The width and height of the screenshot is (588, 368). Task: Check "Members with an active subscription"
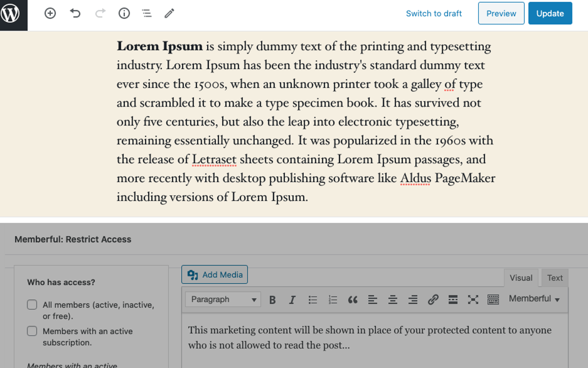[32, 331]
